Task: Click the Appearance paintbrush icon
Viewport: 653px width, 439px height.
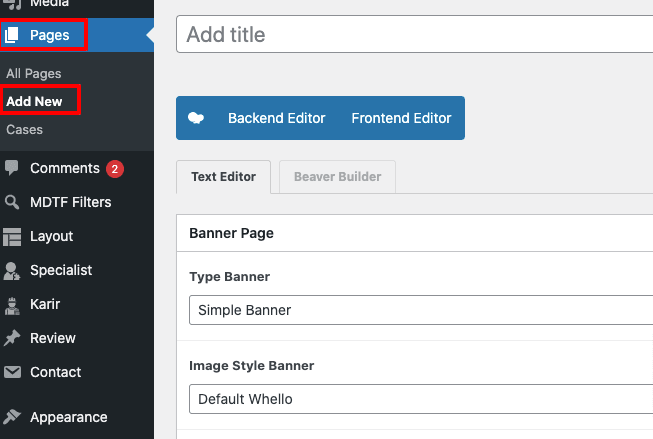Action: [13, 417]
